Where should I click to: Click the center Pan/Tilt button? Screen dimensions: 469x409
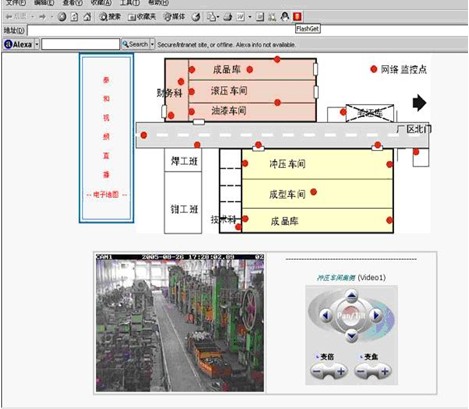351,315
